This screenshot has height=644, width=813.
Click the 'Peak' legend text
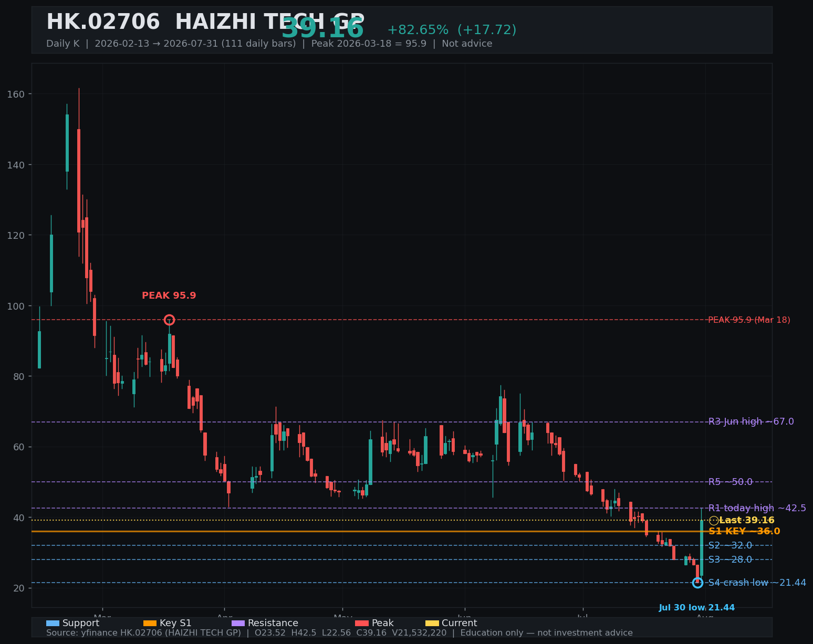tap(383, 624)
